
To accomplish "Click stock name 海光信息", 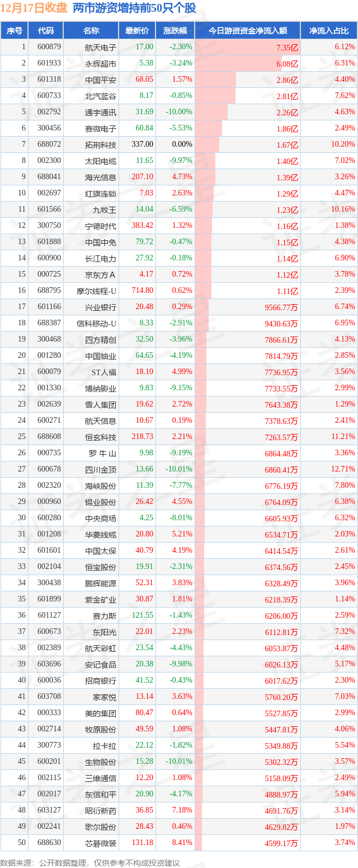I will coord(101,177).
